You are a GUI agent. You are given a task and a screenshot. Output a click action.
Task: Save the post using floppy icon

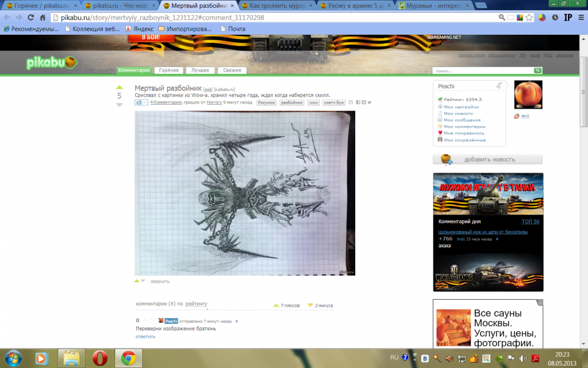(350, 102)
